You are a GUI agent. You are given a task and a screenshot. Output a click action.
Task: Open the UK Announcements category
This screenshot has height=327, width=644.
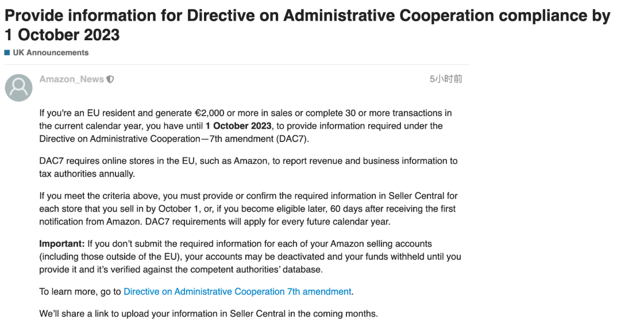(x=51, y=53)
